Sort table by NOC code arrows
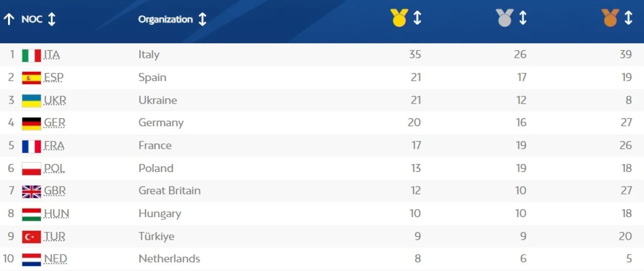The image size is (644, 271). point(51,20)
